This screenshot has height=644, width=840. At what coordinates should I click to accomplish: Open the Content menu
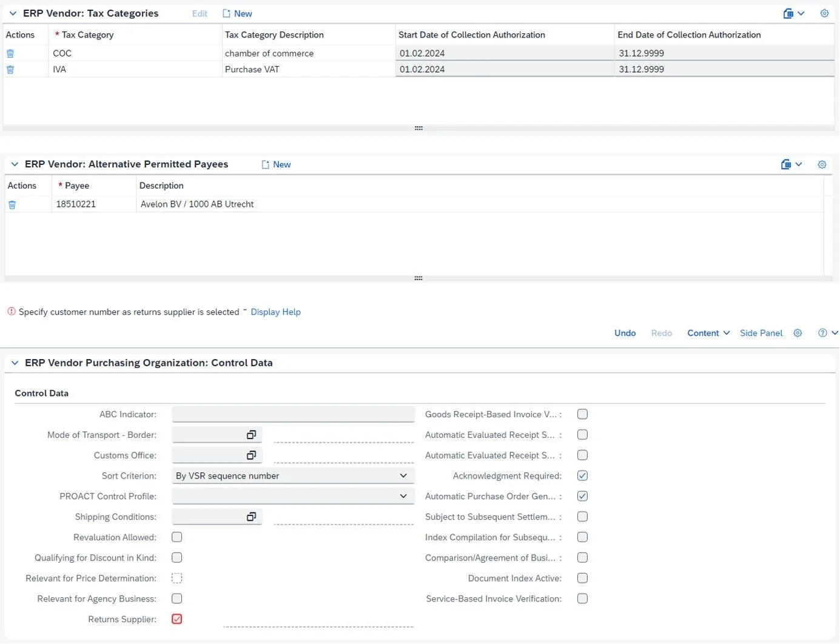(x=708, y=332)
